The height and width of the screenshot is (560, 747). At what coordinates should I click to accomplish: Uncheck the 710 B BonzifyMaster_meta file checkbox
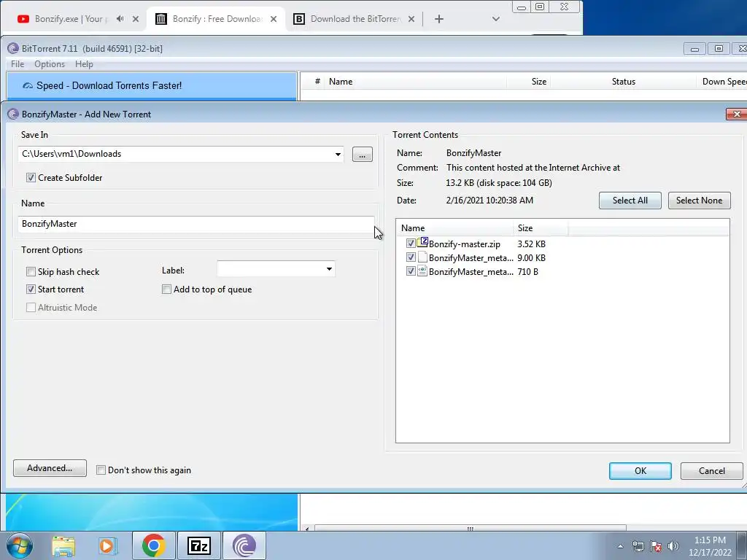411,271
